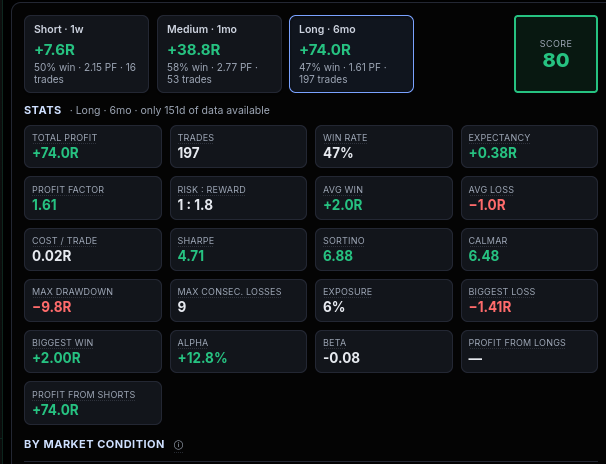The height and width of the screenshot is (464, 606).
Task: Click the Sharpe 4.71 card
Action: (238, 249)
